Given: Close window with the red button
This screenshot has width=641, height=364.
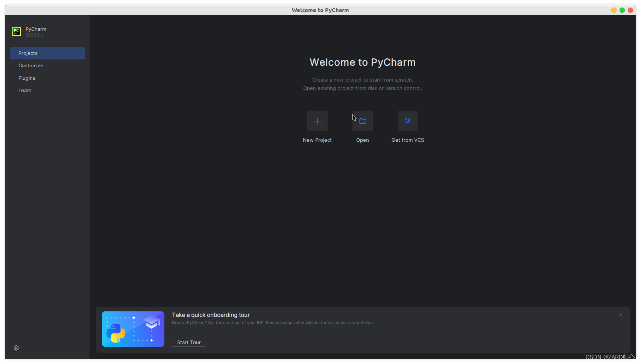Looking at the screenshot, I should (x=630, y=10).
